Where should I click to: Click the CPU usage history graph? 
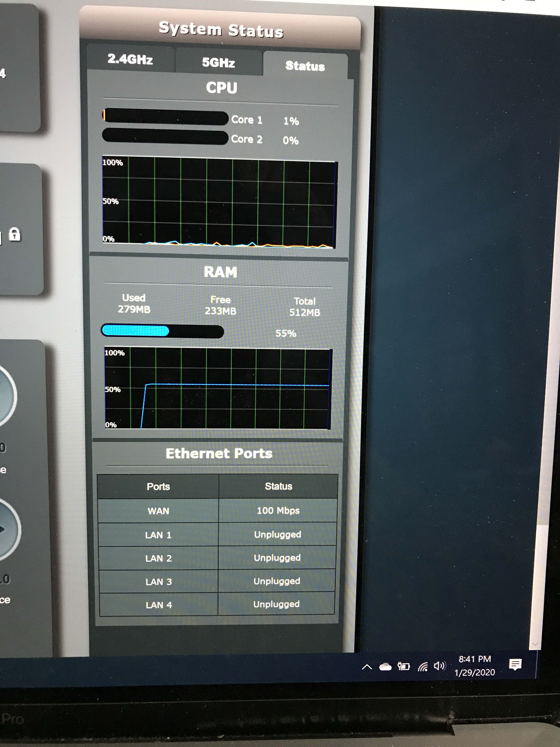(219, 202)
